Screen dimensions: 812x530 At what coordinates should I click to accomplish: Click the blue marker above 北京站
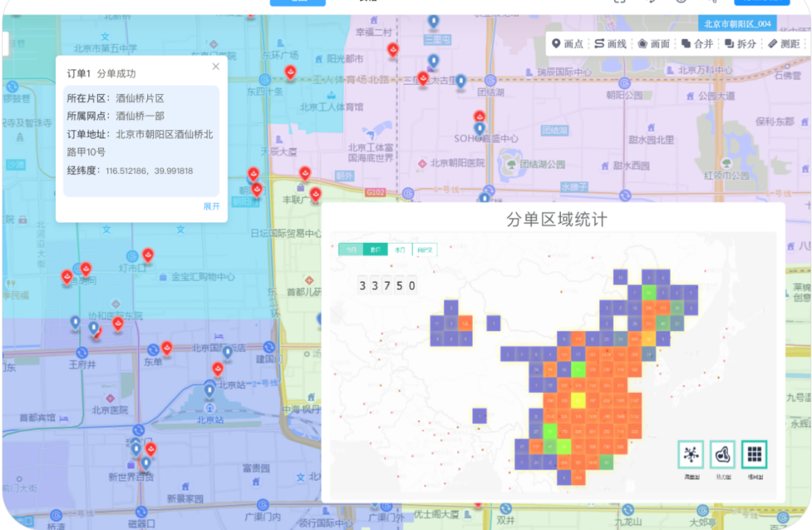pos(209,389)
